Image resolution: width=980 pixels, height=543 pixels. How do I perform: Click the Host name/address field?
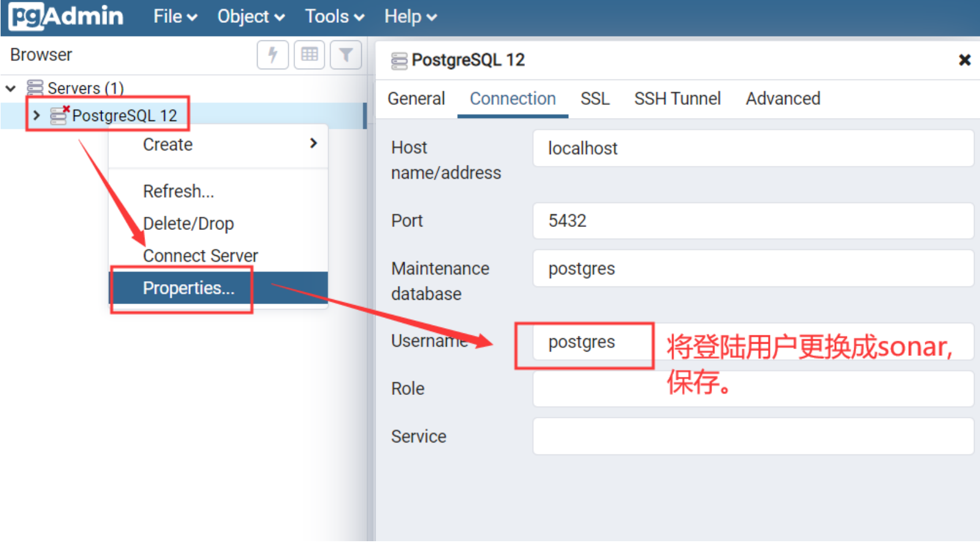753,148
